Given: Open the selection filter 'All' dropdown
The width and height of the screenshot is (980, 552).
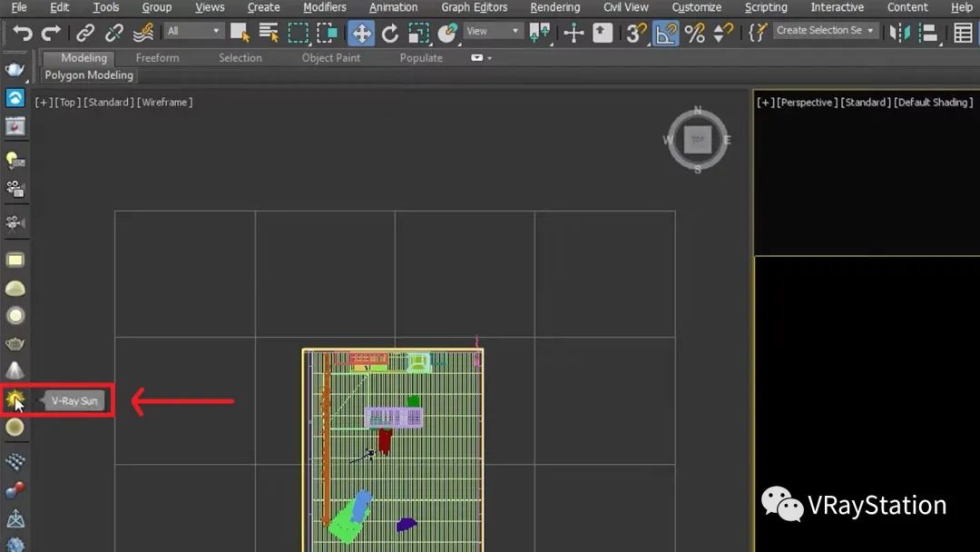Looking at the screenshot, I should [193, 31].
